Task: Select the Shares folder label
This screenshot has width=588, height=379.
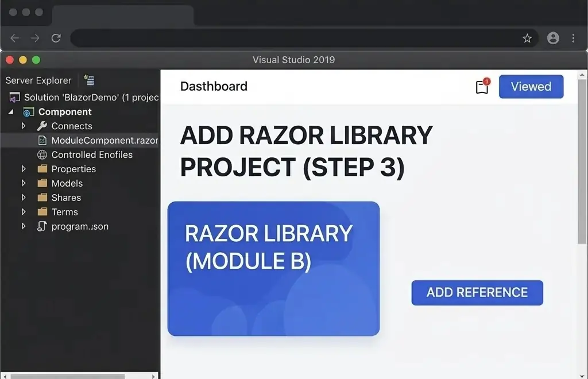Action: 66,197
